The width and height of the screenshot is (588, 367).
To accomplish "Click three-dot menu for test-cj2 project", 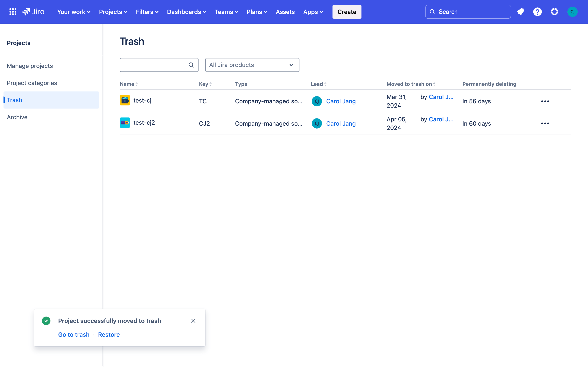I will coord(545,123).
